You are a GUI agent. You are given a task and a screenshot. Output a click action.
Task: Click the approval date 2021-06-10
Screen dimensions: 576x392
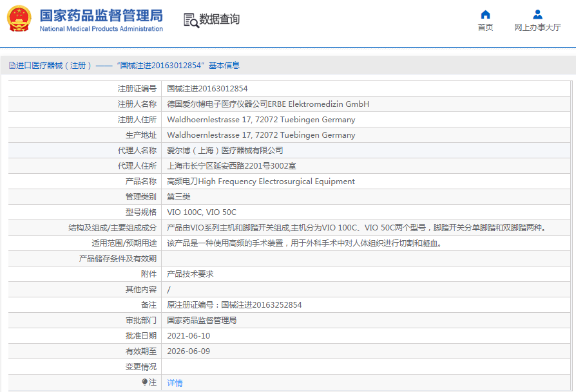point(188,336)
